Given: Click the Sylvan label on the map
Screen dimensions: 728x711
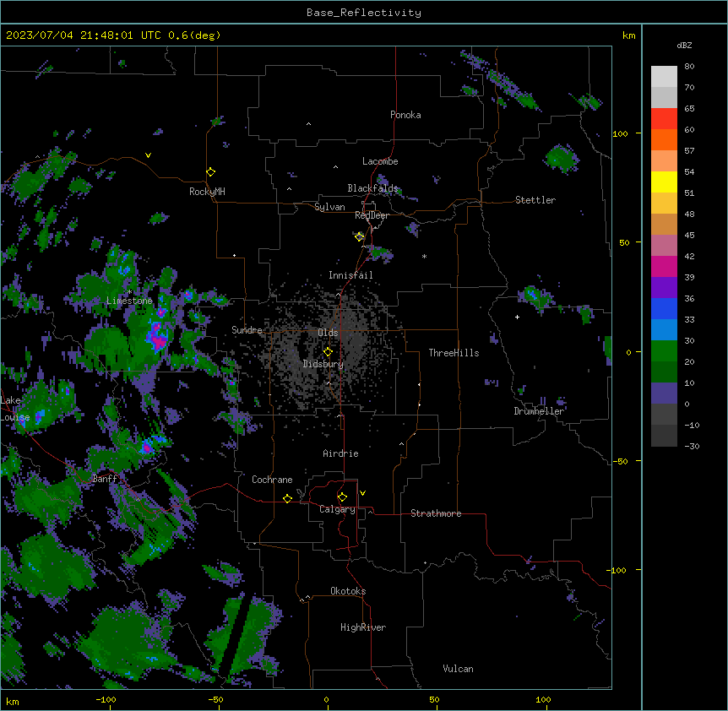Looking at the screenshot, I should pos(329,207).
